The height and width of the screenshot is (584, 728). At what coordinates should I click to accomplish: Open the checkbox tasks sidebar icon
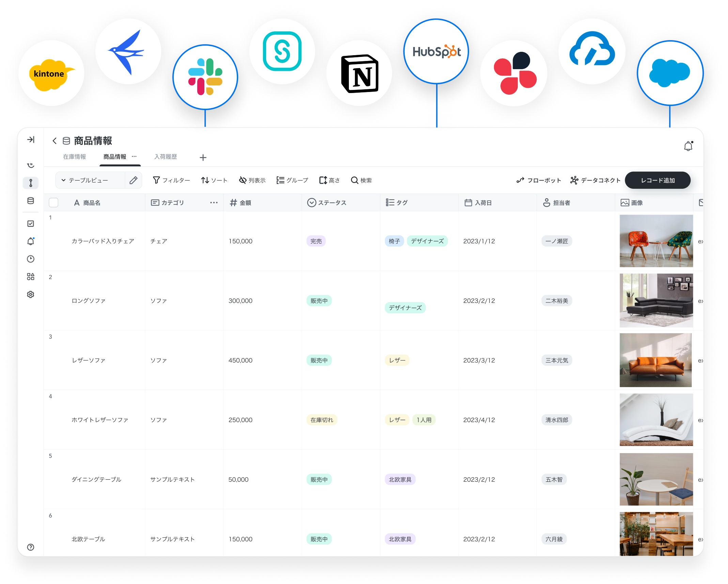[x=31, y=224]
